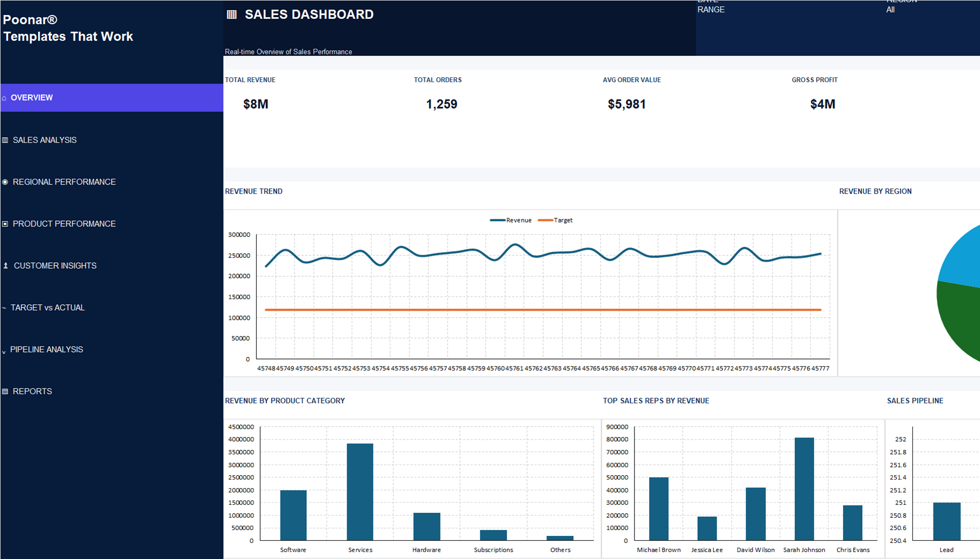Click the Regional Performance circle icon
Image resolution: width=980 pixels, height=559 pixels.
pos(5,182)
